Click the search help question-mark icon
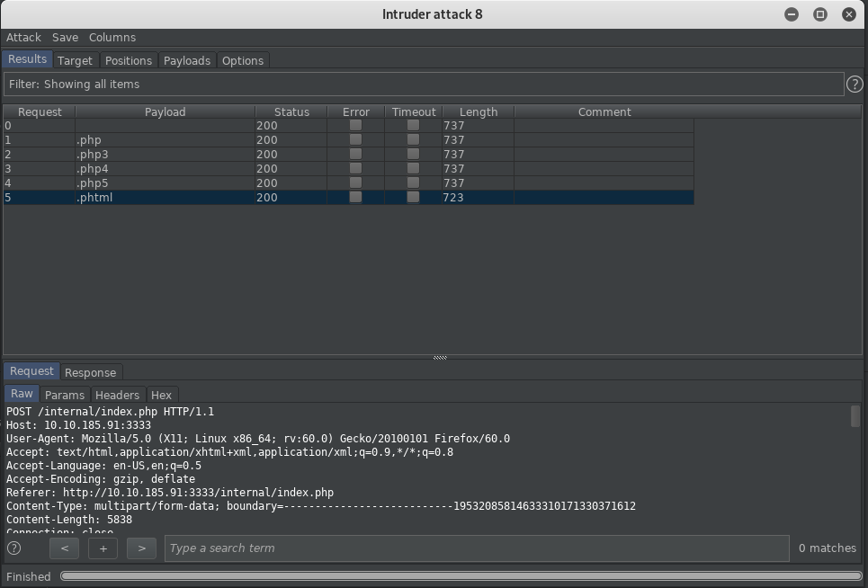868x588 pixels. point(14,548)
